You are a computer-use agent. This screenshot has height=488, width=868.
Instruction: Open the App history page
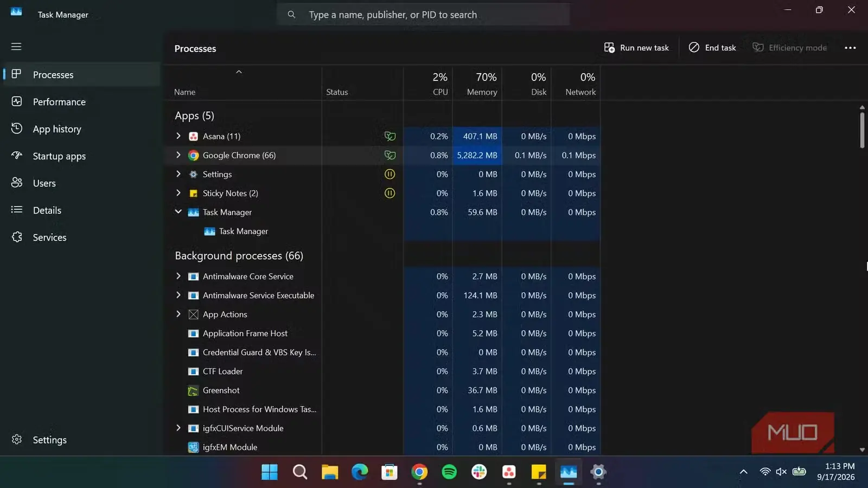pyautogui.click(x=81, y=129)
